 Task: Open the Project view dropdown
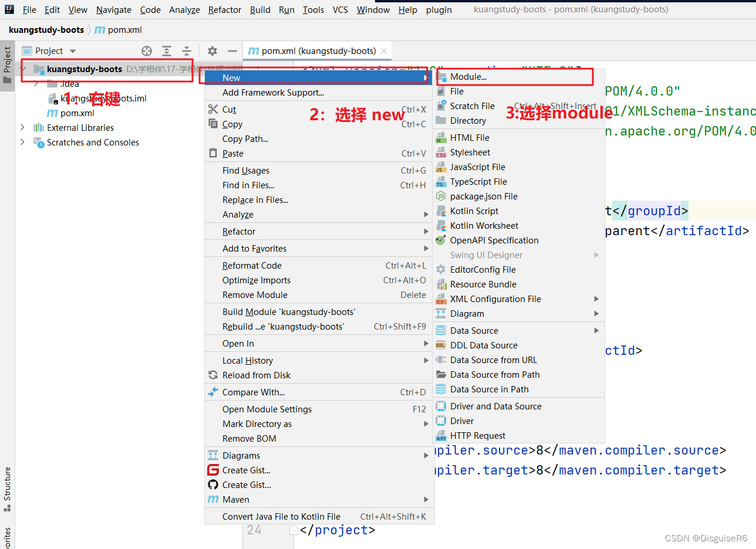pyautogui.click(x=73, y=52)
